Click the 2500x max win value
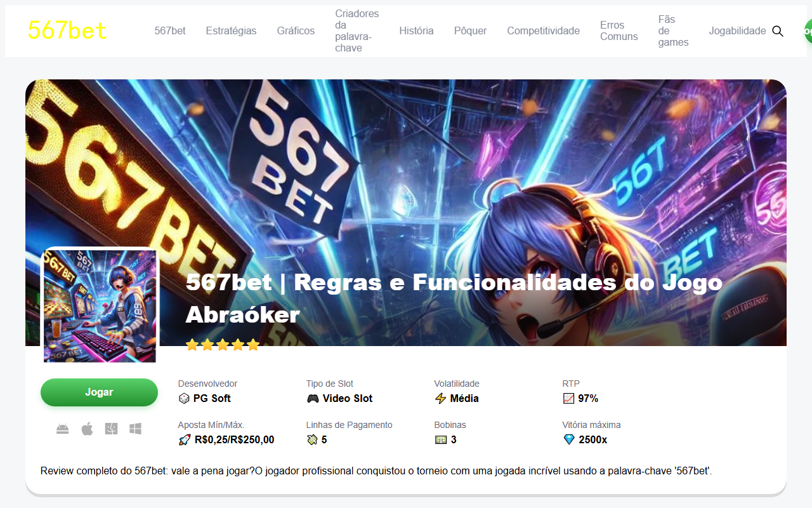This screenshot has width=812, height=508. click(593, 439)
